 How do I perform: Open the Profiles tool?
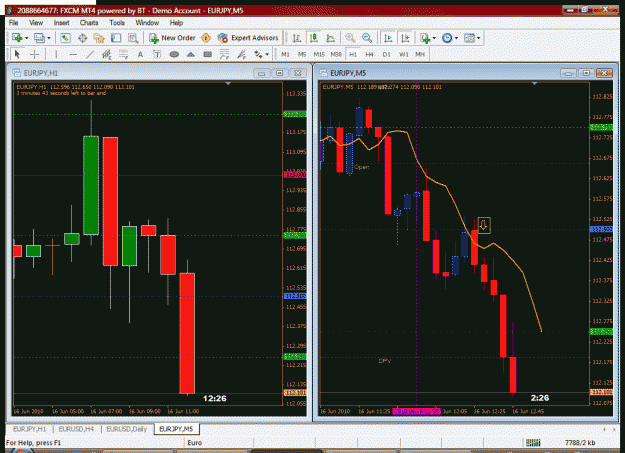tap(39, 38)
